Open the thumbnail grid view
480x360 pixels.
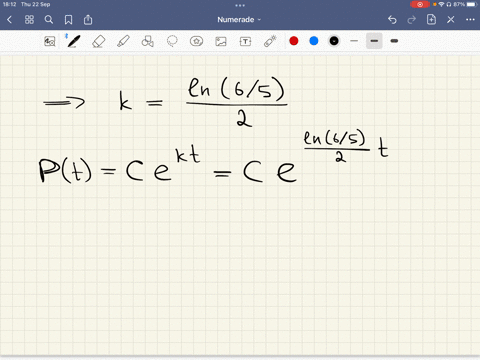tap(29, 20)
